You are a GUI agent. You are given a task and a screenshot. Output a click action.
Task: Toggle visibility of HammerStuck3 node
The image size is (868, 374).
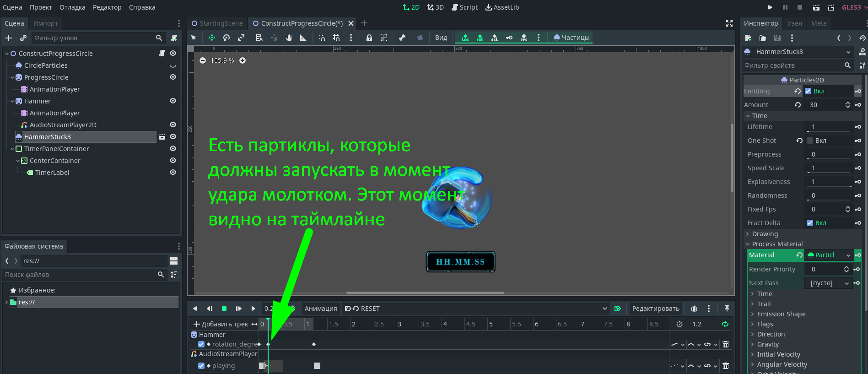173,137
